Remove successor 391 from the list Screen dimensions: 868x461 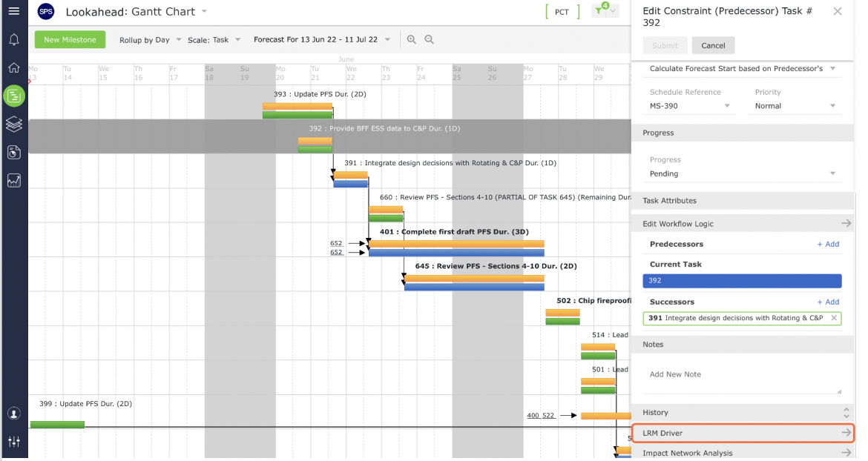coord(834,318)
